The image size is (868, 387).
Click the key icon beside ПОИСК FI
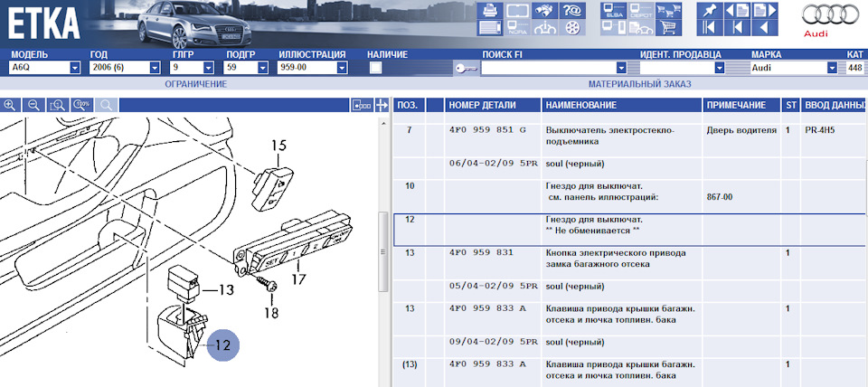coord(467,68)
